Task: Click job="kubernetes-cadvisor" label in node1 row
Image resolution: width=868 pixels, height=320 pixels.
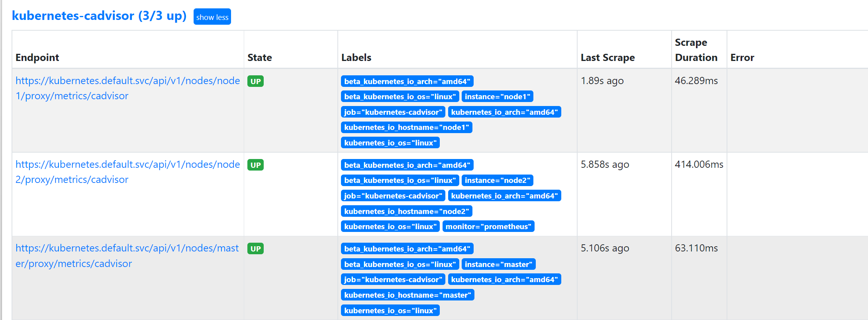Action: 393,112
